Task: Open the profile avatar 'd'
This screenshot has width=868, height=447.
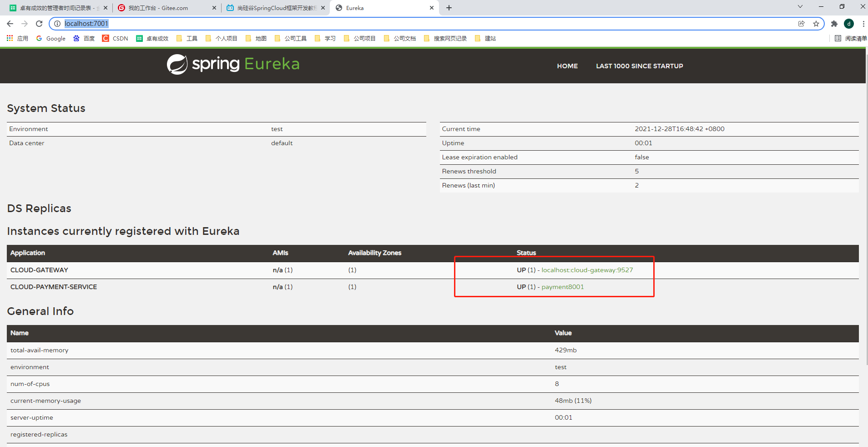Action: (x=849, y=24)
